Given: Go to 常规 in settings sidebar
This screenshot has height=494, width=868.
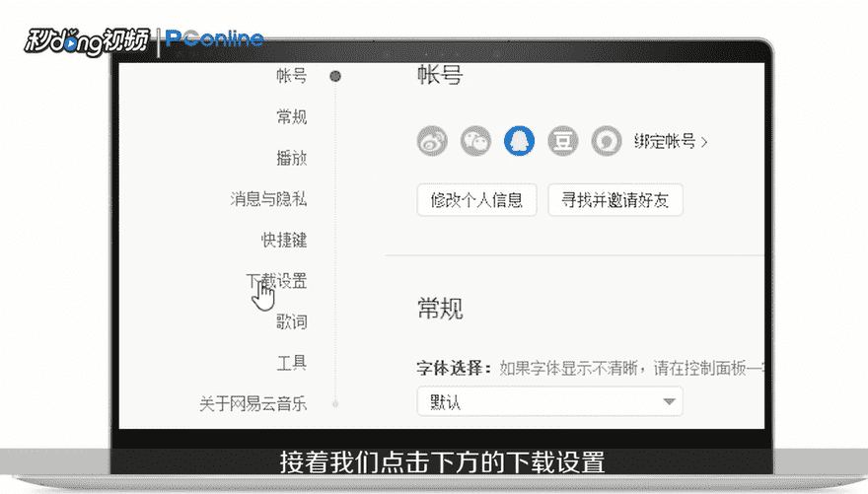Looking at the screenshot, I should (x=292, y=116).
